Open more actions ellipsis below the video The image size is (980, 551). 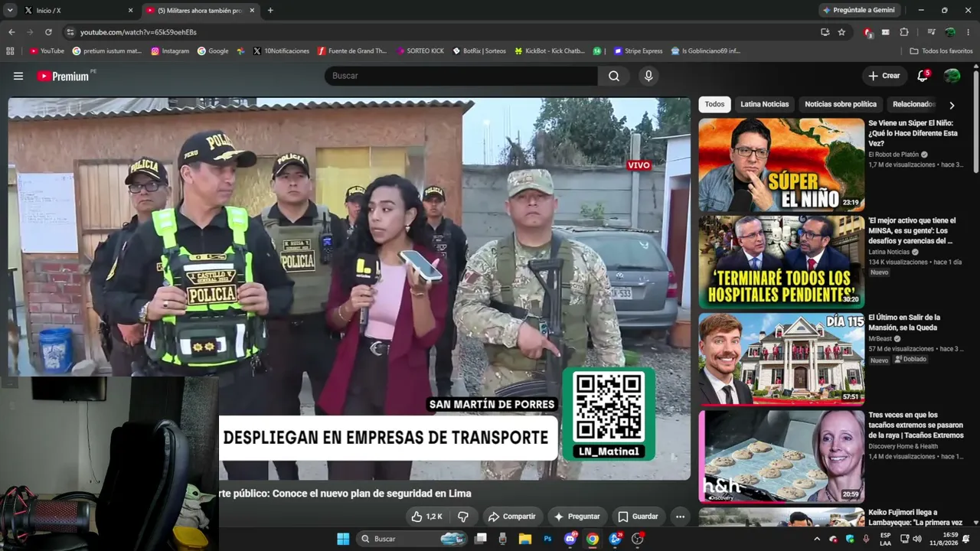[x=680, y=517]
